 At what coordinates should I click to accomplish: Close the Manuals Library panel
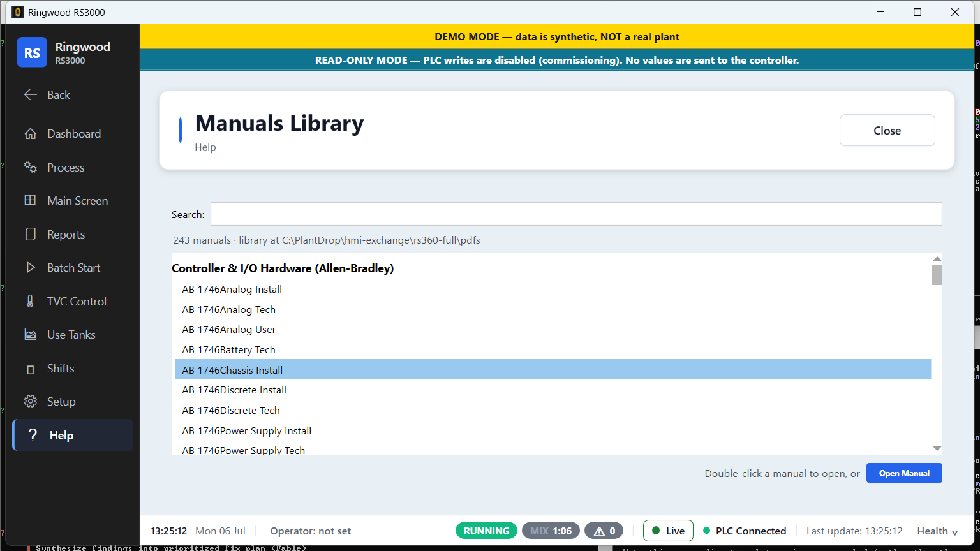pos(887,131)
